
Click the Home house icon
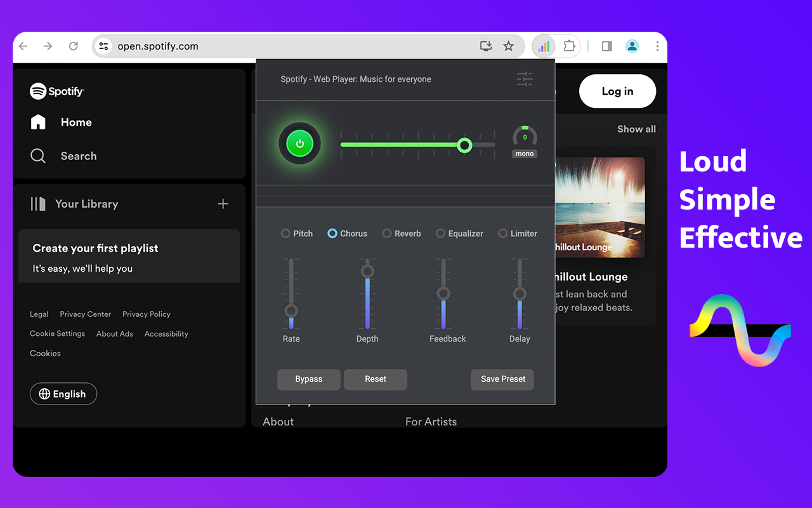(38, 122)
